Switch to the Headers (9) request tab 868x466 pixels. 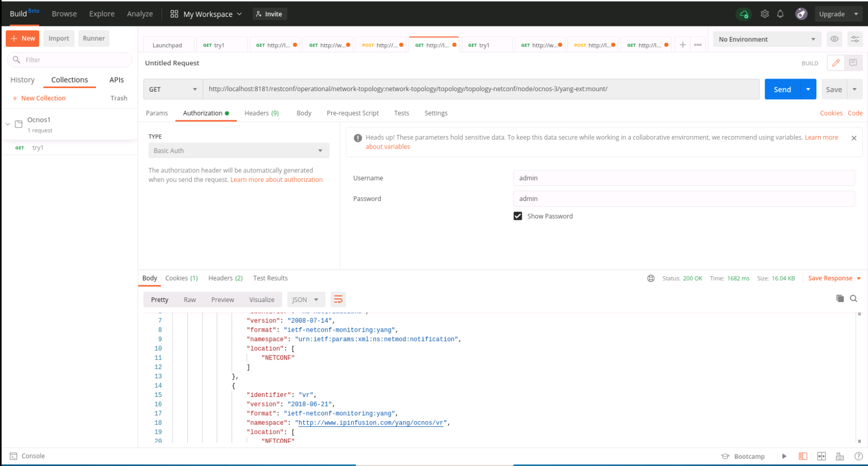click(262, 113)
